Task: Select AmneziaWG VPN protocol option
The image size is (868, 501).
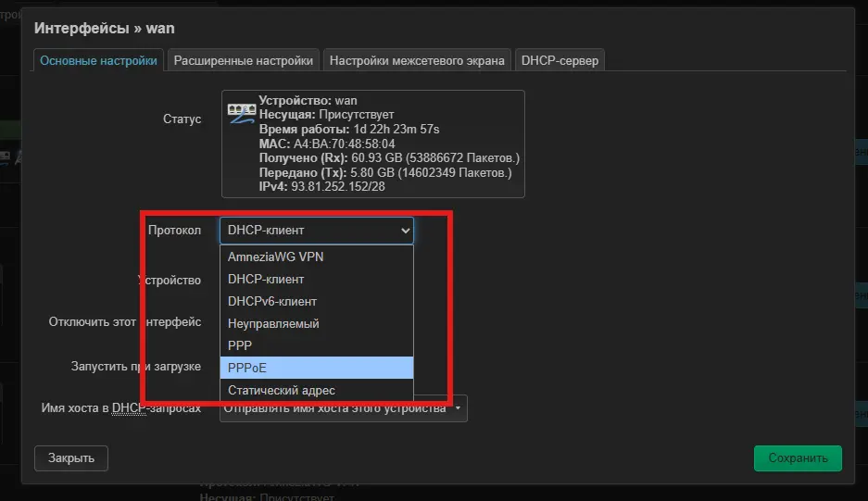Action: pos(317,257)
